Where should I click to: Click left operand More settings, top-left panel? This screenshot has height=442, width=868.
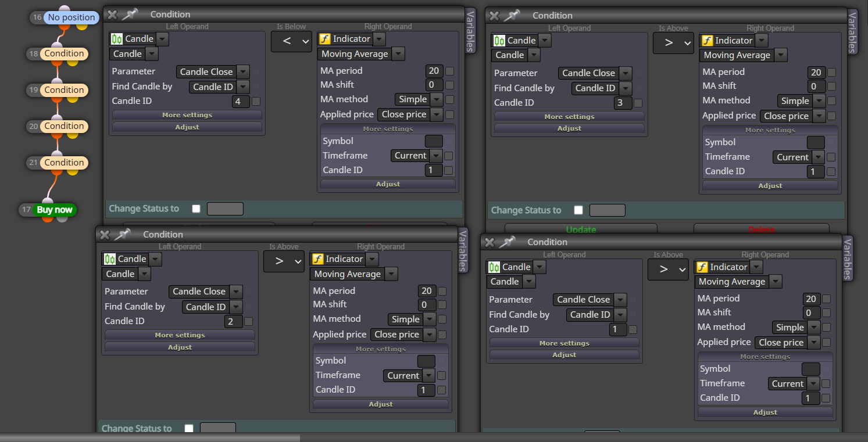[187, 115]
